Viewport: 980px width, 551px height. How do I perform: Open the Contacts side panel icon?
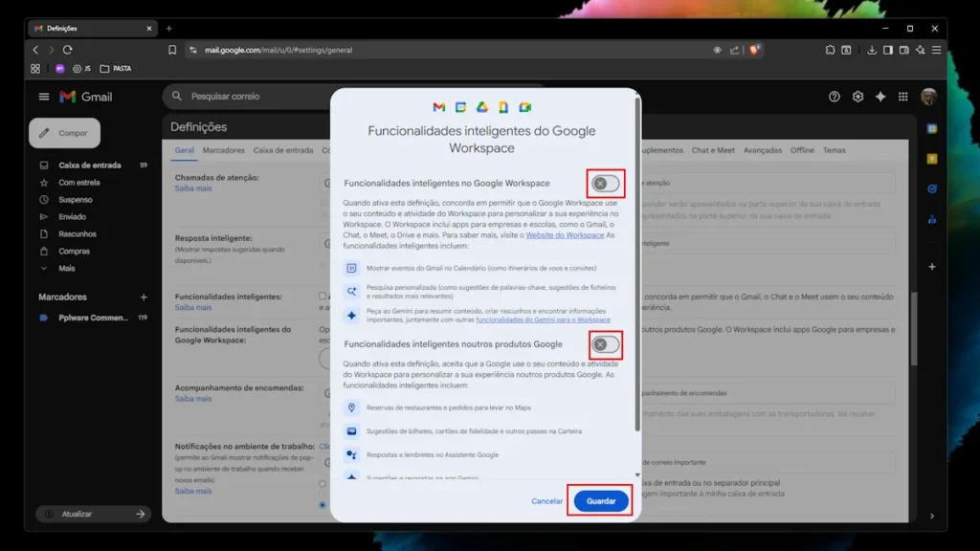tap(932, 219)
